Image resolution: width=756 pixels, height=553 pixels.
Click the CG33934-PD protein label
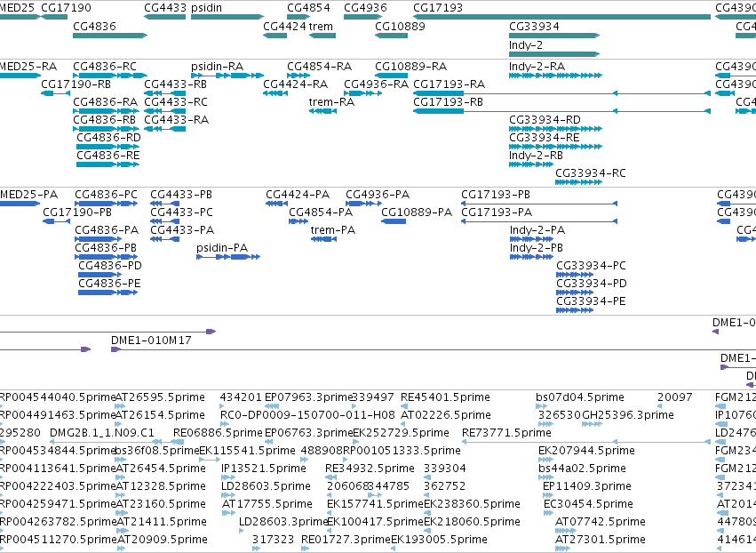592,284
